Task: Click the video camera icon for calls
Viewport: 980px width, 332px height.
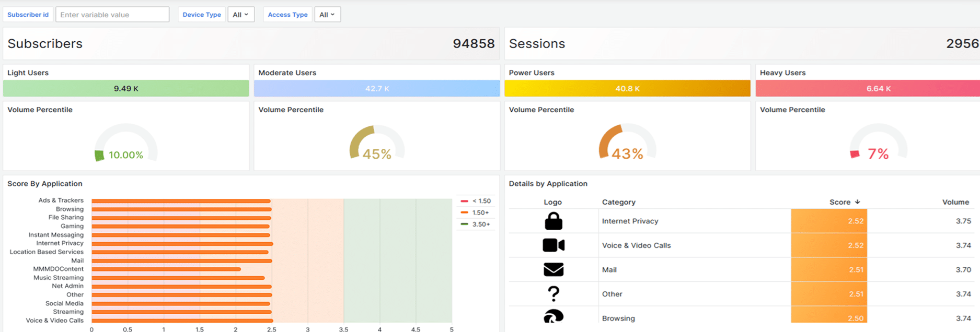Action: click(553, 245)
